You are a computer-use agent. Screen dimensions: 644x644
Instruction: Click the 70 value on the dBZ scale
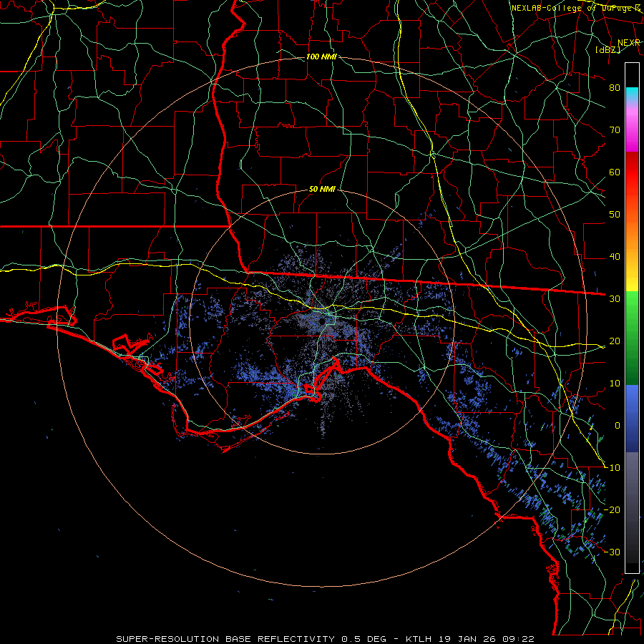click(615, 130)
